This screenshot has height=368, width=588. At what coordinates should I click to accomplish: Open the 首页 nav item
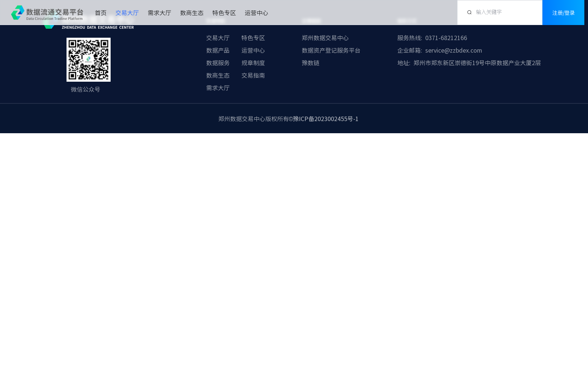[x=101, y=13]
